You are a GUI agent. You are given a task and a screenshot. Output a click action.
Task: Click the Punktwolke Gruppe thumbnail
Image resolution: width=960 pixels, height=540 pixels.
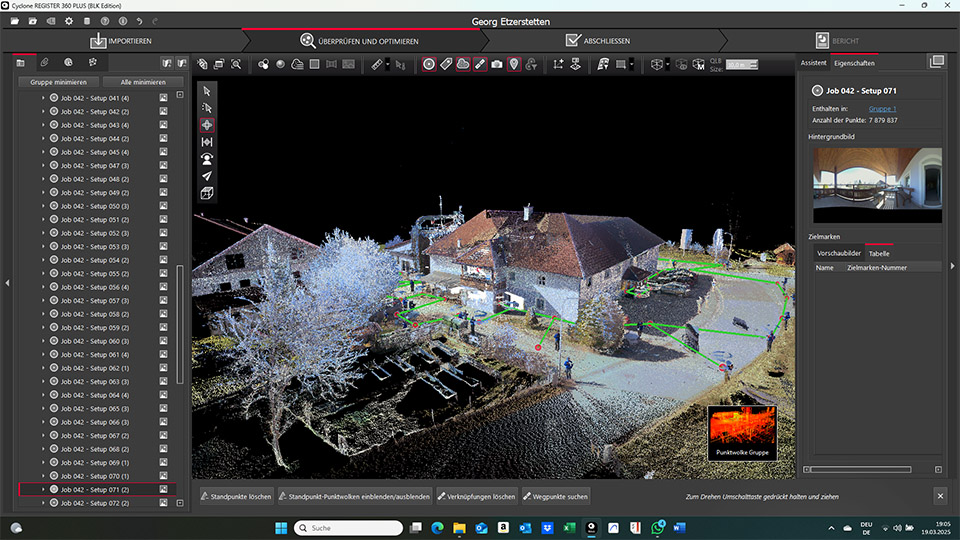click(x=741, y=433)
